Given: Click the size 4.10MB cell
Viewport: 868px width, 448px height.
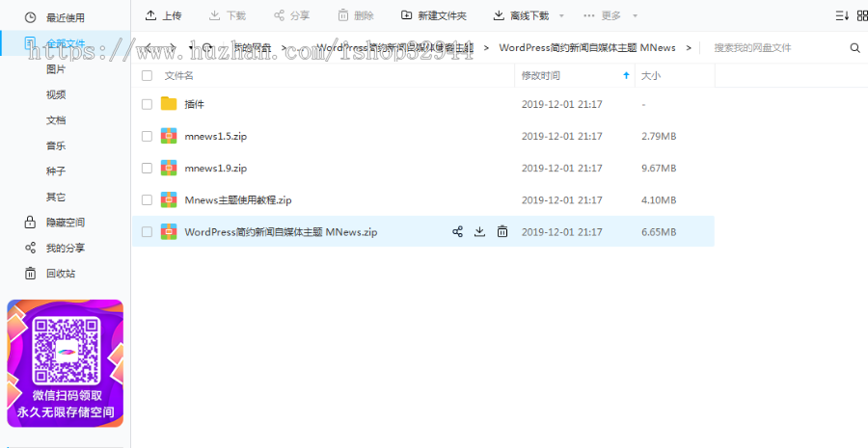Looking at the screenshot, I should point(659,199).
